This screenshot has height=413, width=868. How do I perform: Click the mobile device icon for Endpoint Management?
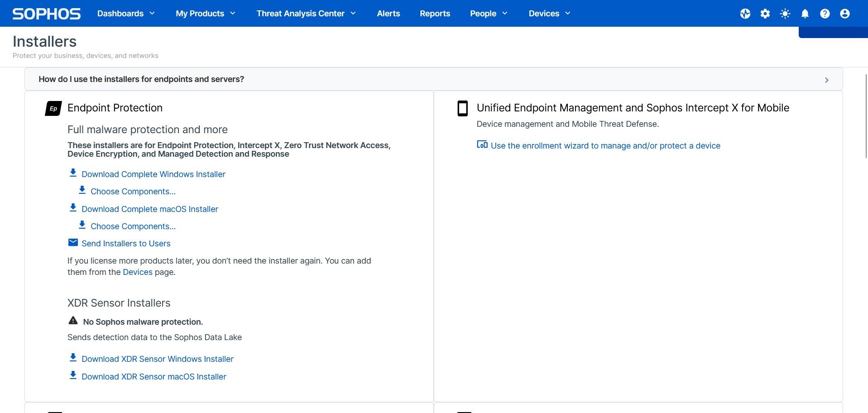tap(463, 109)
